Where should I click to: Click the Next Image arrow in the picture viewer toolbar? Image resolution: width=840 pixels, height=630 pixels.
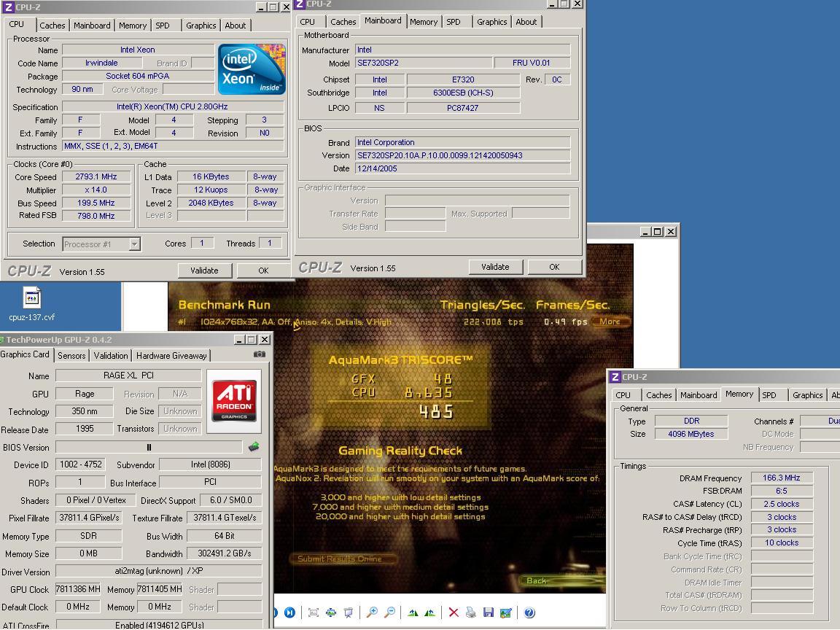(289, 612)
